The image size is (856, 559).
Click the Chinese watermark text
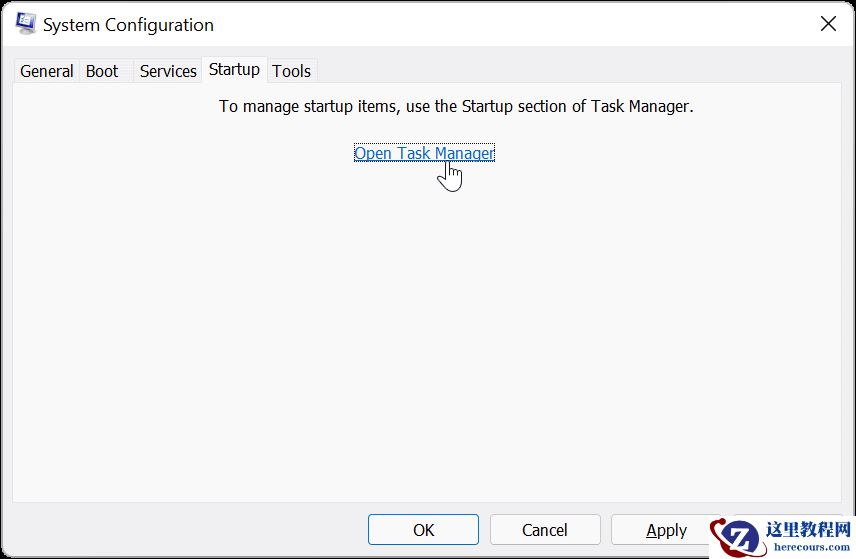click(x=810, y=529)
